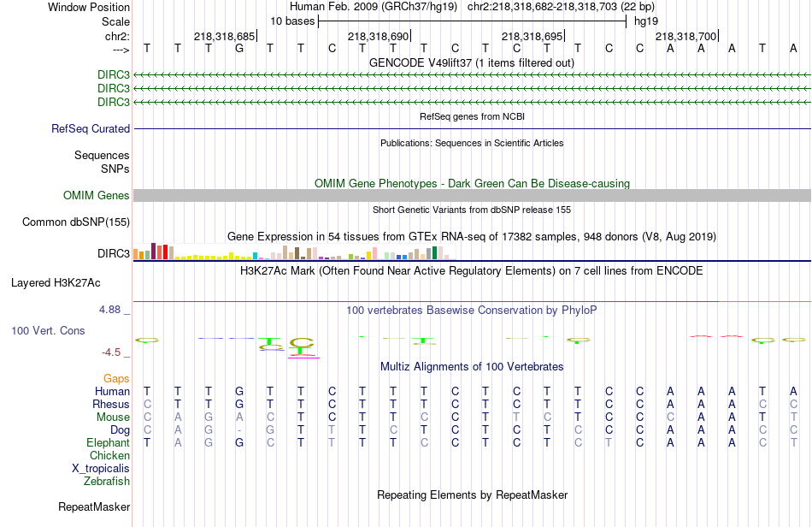
Task: Click the Sequences subtrack label
Action: pyautogui.click(x=102, y=155)
